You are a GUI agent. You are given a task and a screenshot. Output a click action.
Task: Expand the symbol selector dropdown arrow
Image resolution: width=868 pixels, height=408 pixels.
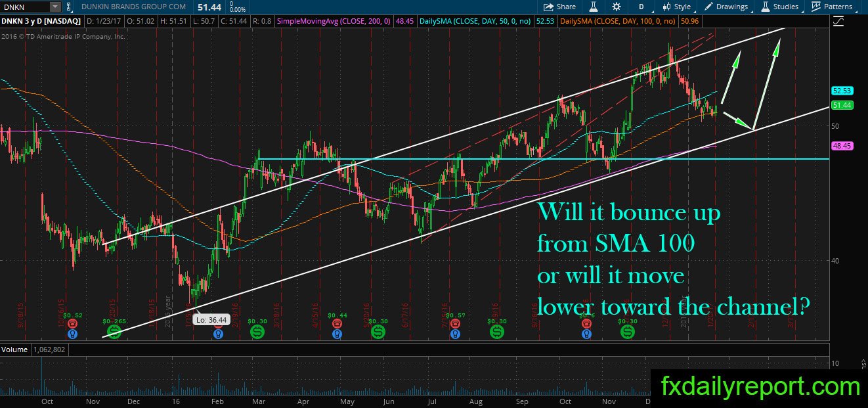(x=54, y=7)
